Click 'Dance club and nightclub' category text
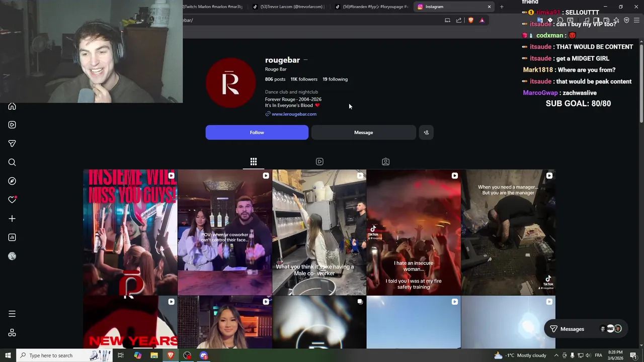Screen dimensions: 644x362 [291, 92]
